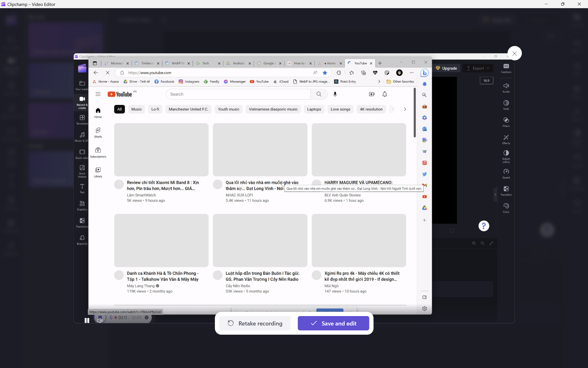Click the Retake recording button
The width and height of the screenshot is (588, 368).
255,323
